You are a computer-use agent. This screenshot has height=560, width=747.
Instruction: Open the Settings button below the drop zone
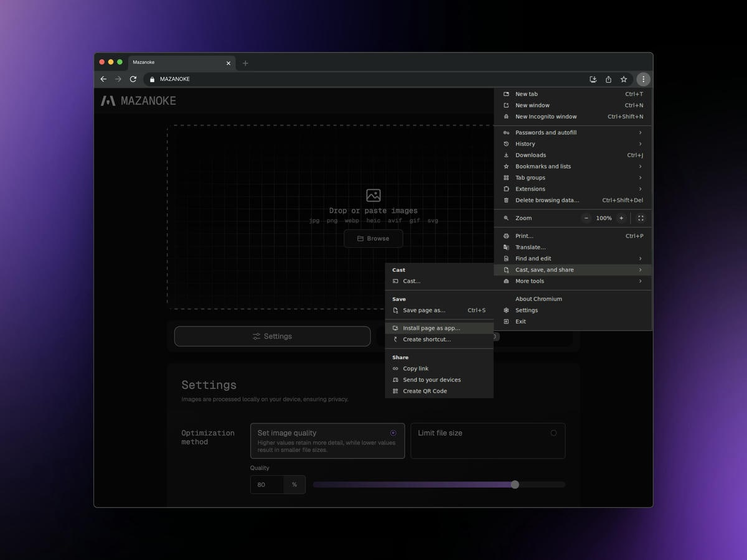[272, 336]
